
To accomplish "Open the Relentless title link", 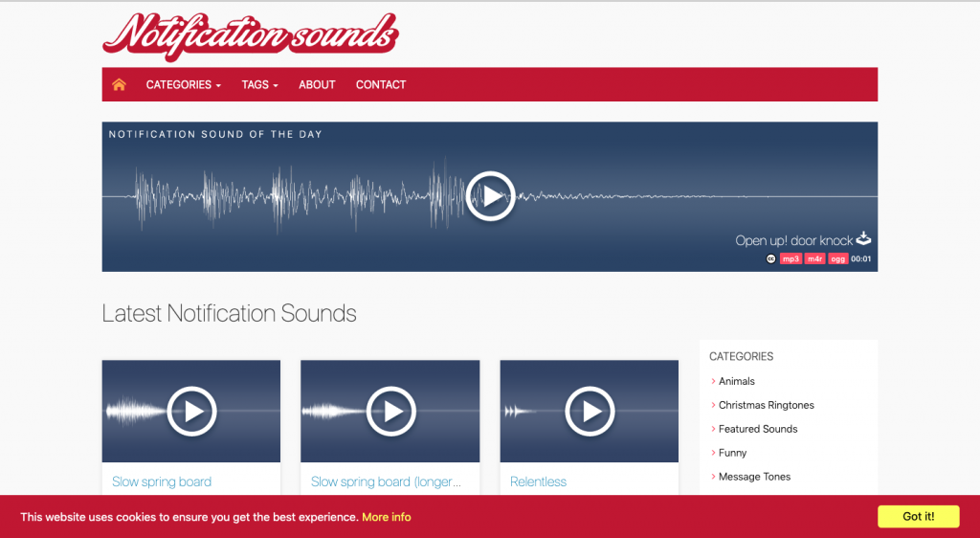I will click(538, 482).
